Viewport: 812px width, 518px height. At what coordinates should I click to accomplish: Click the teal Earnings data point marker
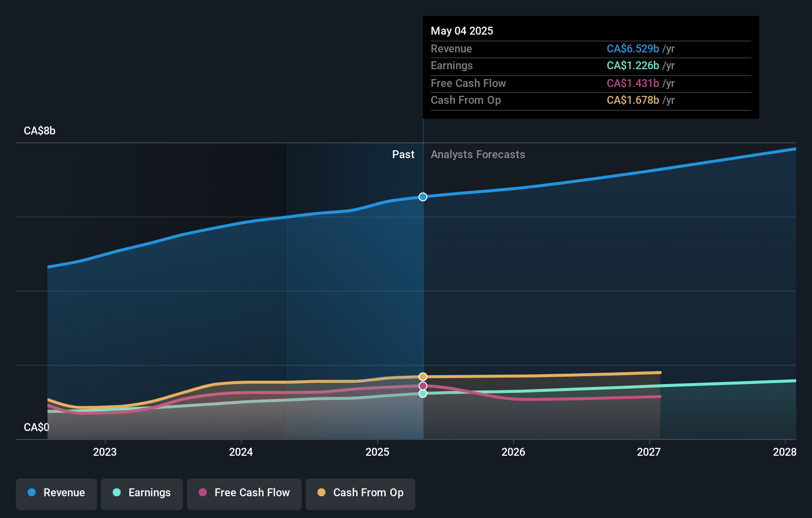pos(423,393)
